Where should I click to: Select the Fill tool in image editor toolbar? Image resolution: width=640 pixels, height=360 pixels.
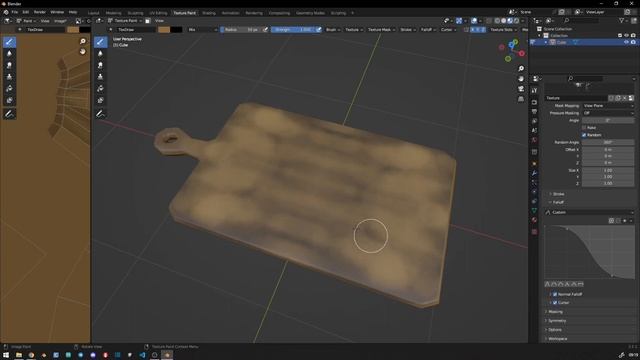(x=9, y=89)
